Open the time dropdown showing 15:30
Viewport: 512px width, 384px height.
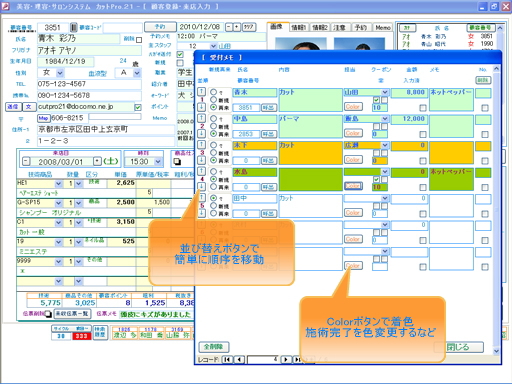point(158,162)
